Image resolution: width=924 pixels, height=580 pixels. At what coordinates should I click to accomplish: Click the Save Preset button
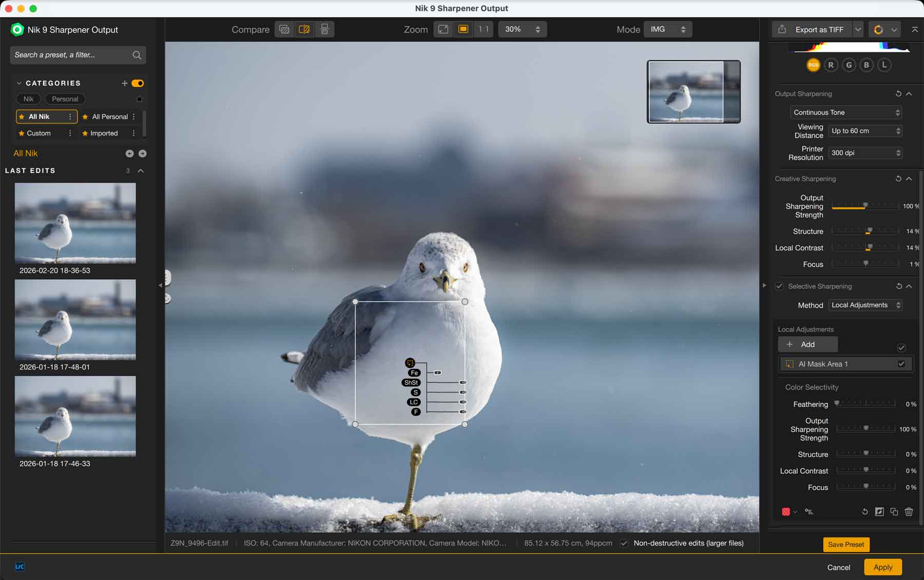point(845,545)
